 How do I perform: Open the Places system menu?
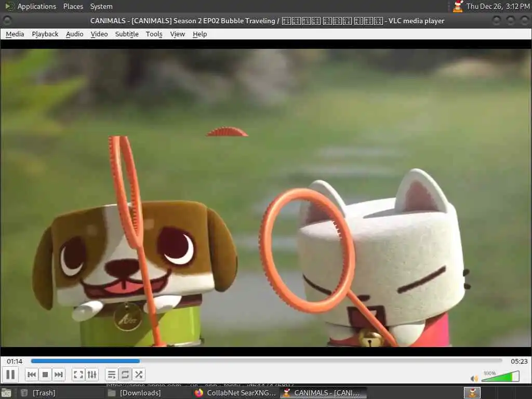click(x=73, y=6)
